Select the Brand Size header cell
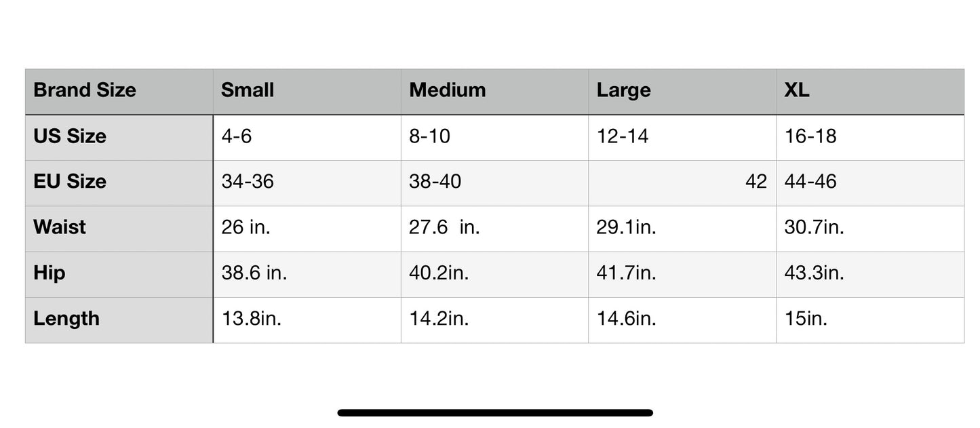This screenshot has height=428, width=980. tap(119, 92)
